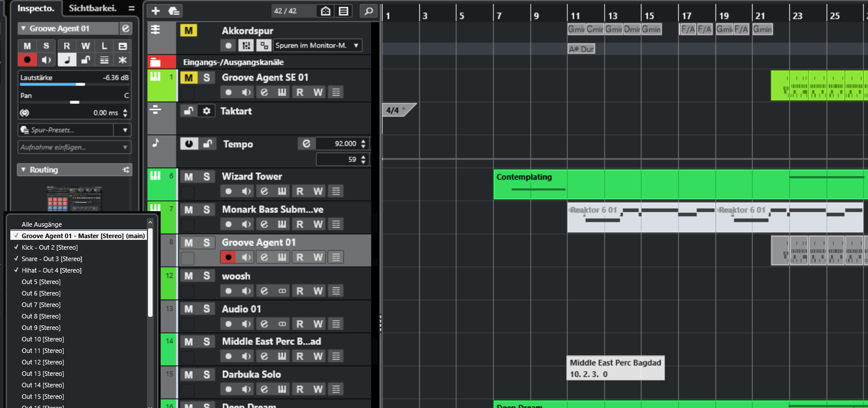Click the Add Track plus icon
Viewport: 868px width, 408px height.
[x=155, y=11]
